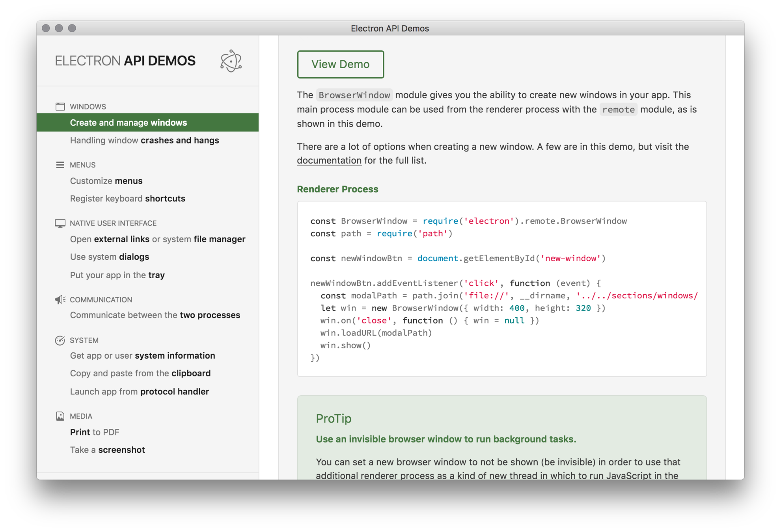Select Use system dialogs item
781x532 pixels.
coord(109,257)
